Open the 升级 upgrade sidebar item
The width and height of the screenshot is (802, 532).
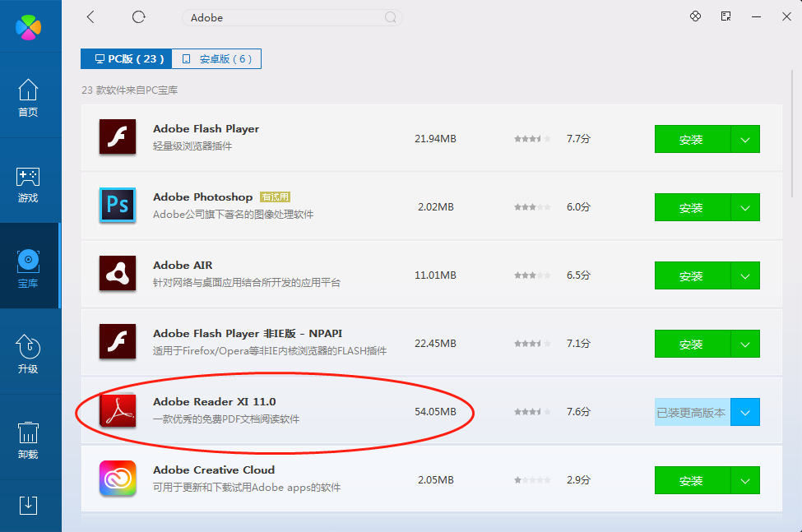pos(29,354)
